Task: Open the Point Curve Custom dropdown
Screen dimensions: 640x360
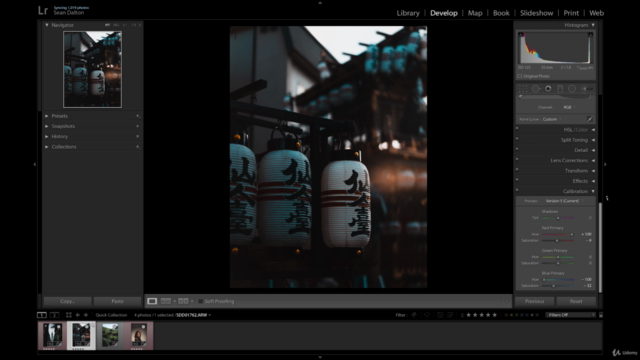Action: pos(551,119)
